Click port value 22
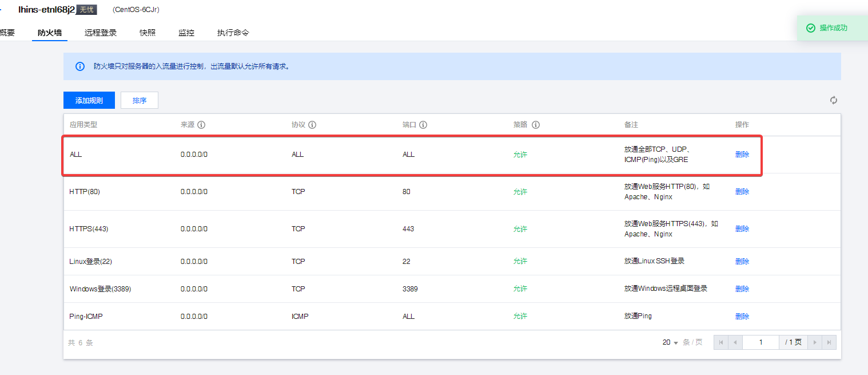868x375 pixels. click(x=407, y=261)
